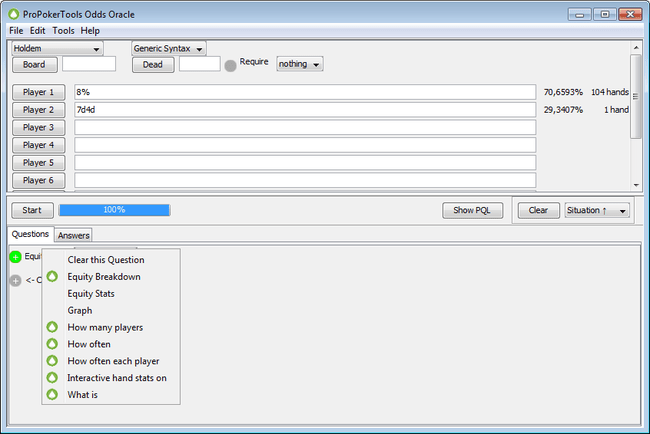Click the gray plus icon to add question
650x434 pixels.
[x=15, y=281]
